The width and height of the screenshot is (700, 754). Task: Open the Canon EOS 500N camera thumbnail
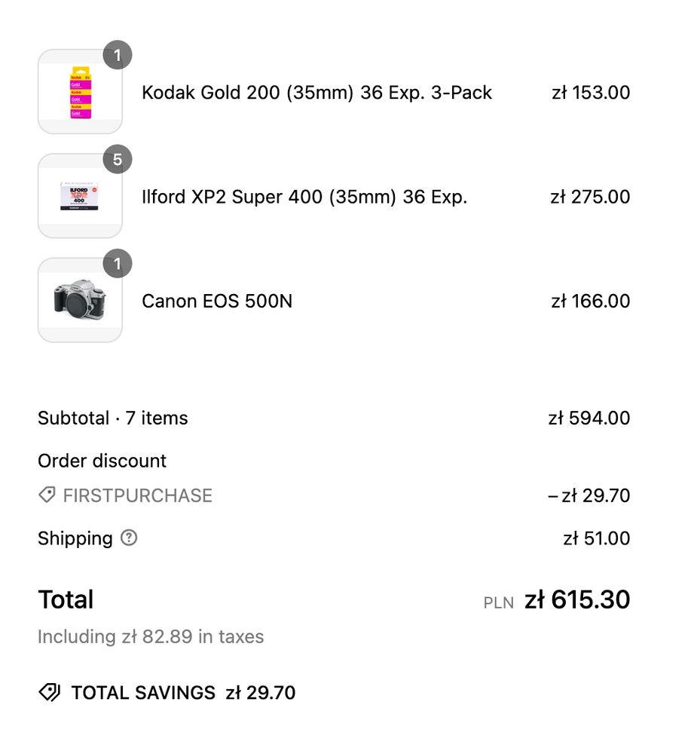point(80,301)
